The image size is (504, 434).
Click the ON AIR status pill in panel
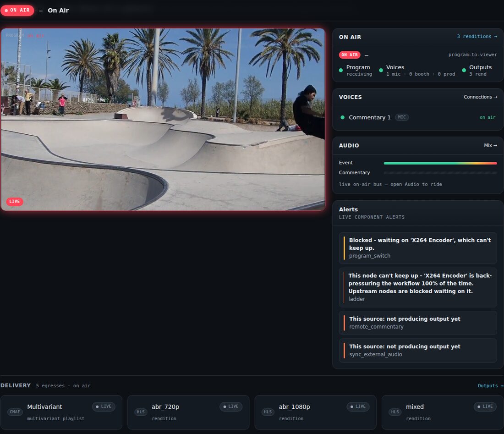pos(350,55)
